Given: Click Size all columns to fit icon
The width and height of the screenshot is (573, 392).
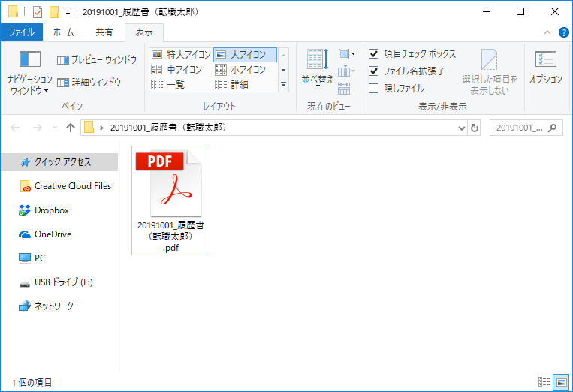Looking at the screenshot, I should tap(344, 88).
